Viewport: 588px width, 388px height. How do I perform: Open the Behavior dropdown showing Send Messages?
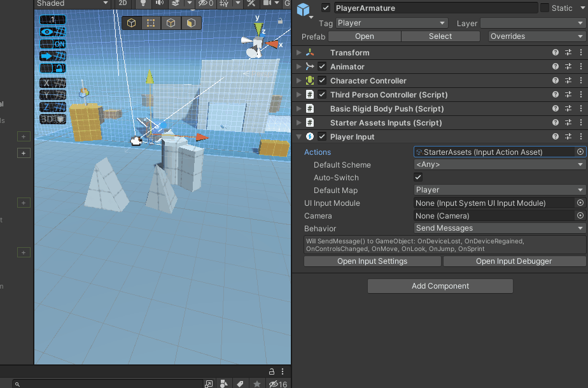click(x=500, y=228)
